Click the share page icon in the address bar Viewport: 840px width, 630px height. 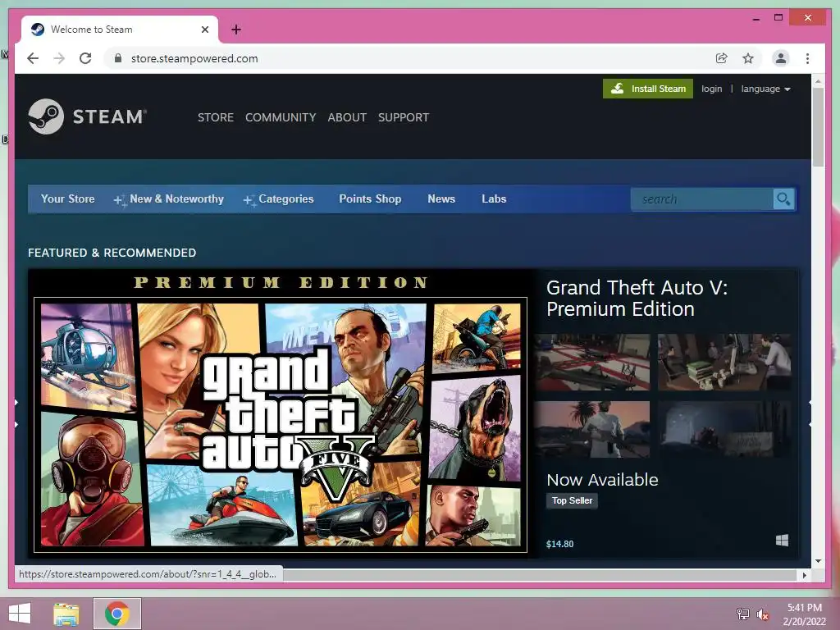click(722, 58)
